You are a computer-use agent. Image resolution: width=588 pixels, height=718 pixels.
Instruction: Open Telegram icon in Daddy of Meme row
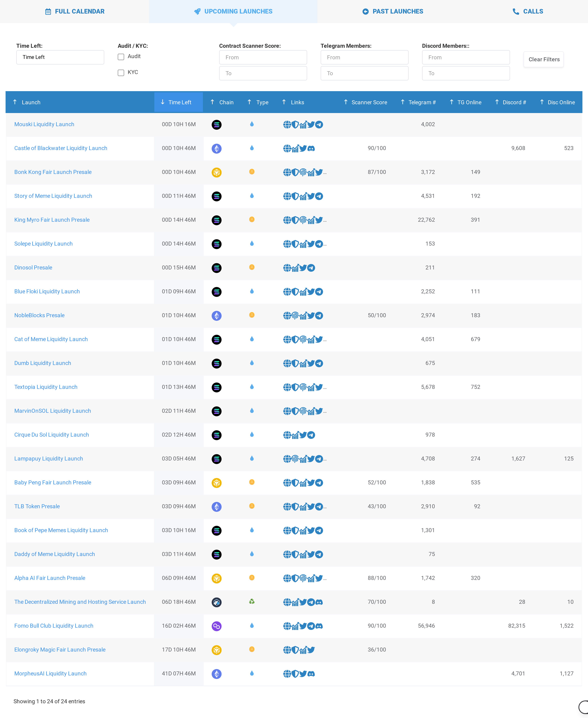[x=319, y=555]
